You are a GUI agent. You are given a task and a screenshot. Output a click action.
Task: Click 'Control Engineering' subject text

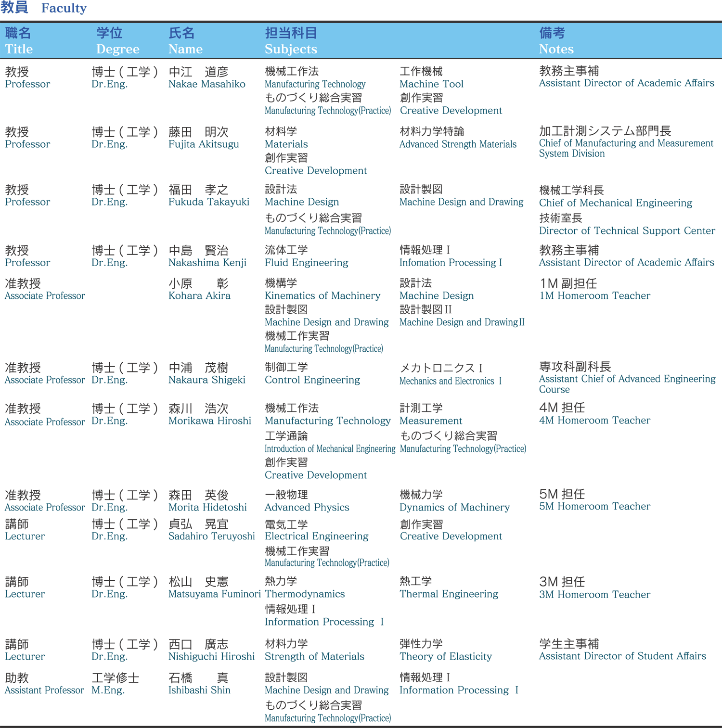pos(312,380)
